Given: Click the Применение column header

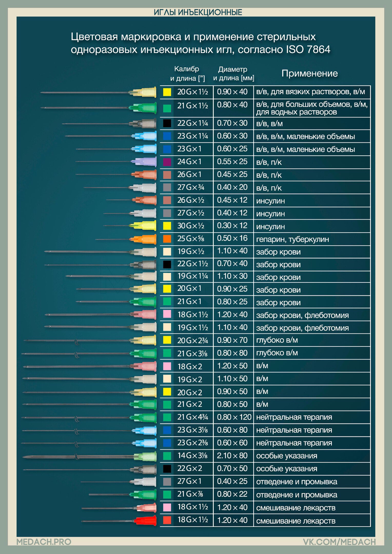Looking at the screenshot, I should (309, 73).
